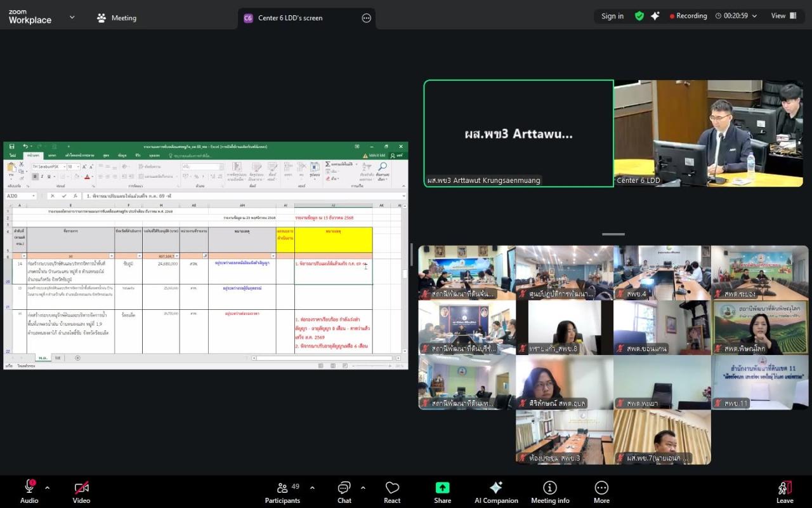Open the มุมมอง (View) ribbon tab in Excel

154,156
